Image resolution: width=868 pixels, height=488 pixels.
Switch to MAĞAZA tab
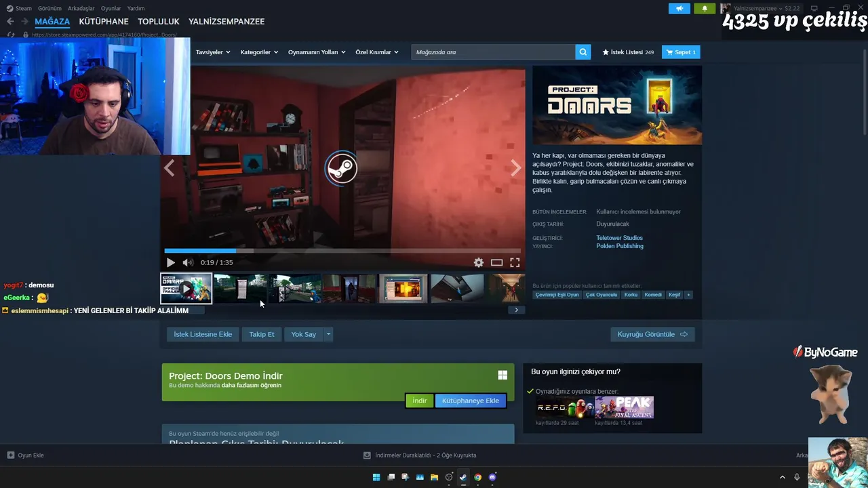tap(52, 22)
